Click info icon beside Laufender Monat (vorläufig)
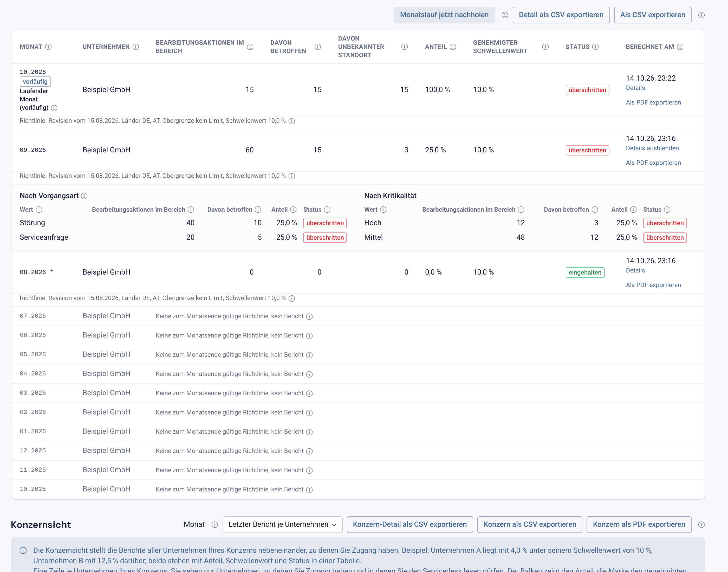The image size is (728, 572). (x=54, y=108)
